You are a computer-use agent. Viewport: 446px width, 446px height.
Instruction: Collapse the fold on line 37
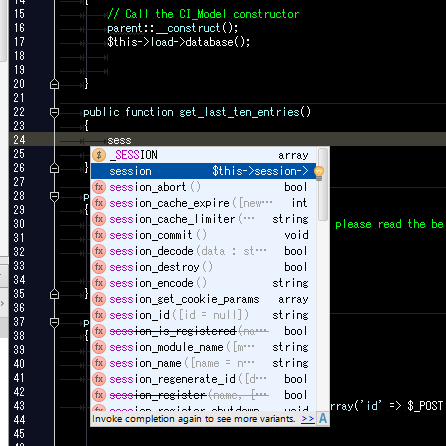(54, 323)
